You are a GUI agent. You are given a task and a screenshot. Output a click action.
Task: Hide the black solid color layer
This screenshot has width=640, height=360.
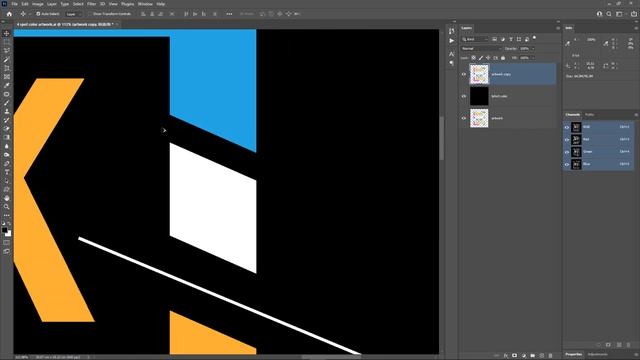pos(464,96)
